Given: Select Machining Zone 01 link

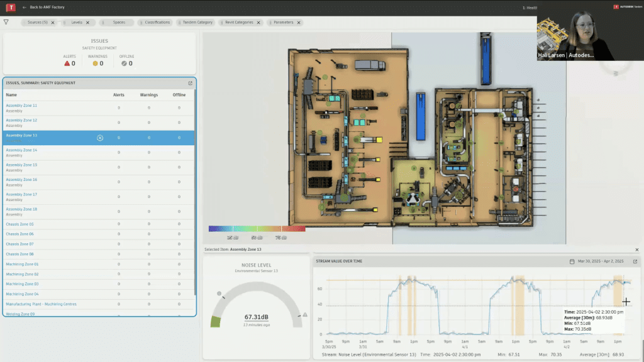Looking at the screenshot, I should 22,264.
